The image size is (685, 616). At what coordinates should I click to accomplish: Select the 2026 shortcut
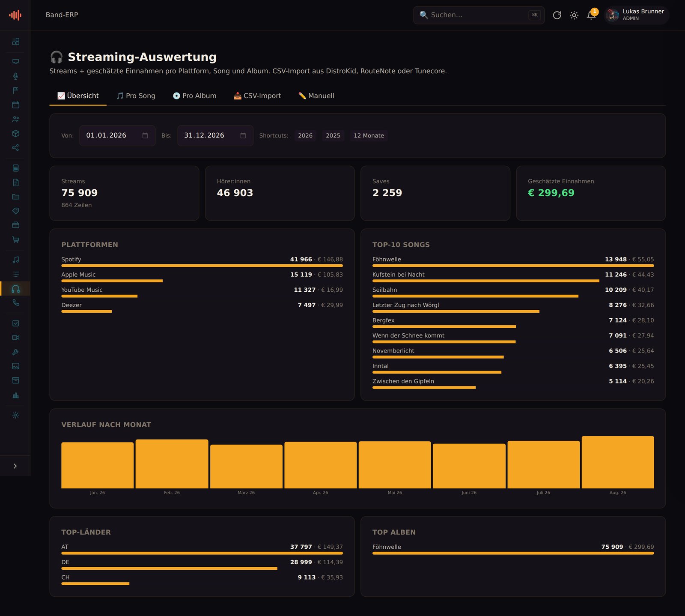[305, 135]
